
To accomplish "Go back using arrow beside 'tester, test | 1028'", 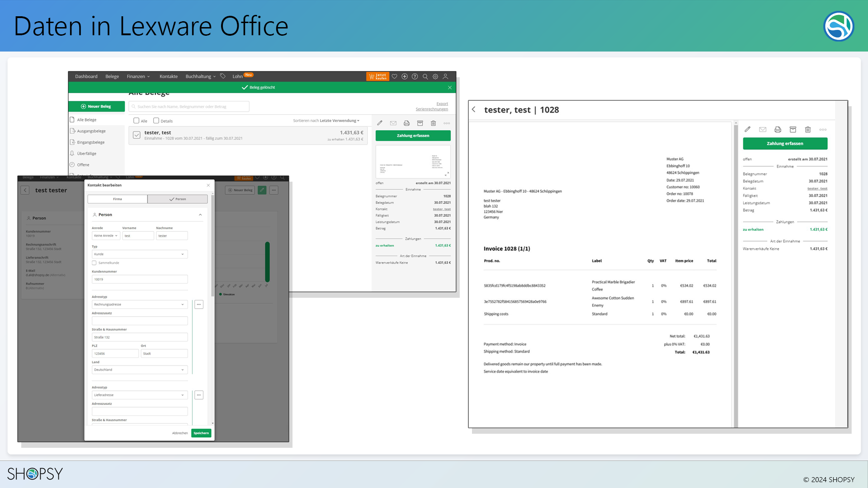I will click(x=474, y=109).
